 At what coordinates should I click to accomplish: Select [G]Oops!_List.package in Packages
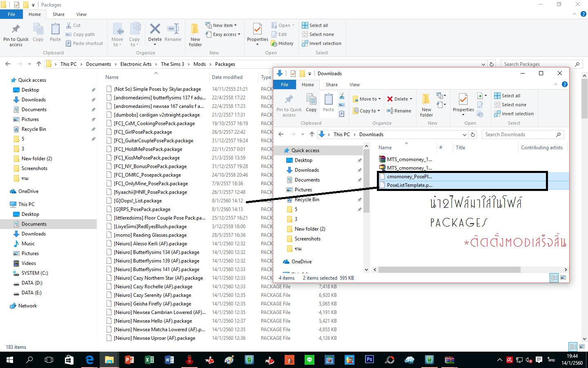[138, 201]
